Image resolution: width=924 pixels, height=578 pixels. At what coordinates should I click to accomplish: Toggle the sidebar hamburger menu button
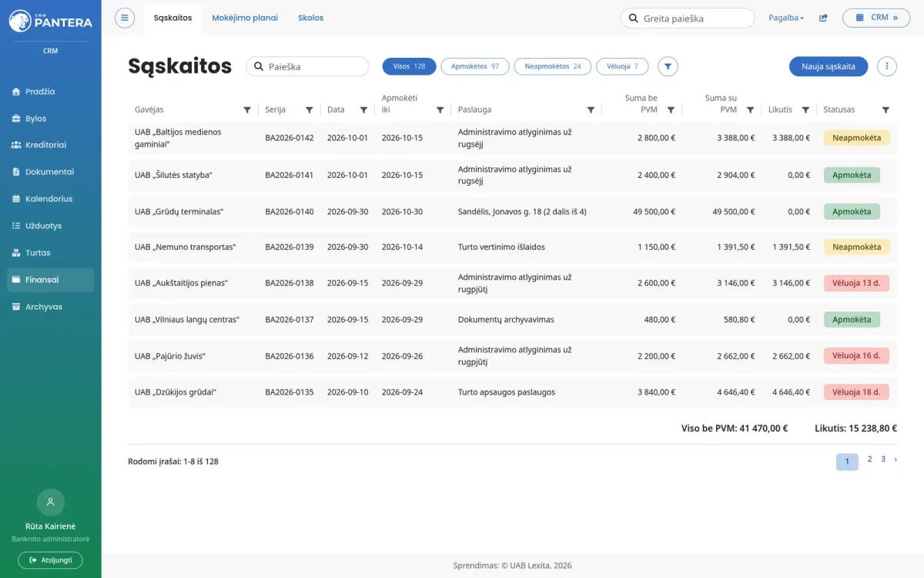coord(125,18)
